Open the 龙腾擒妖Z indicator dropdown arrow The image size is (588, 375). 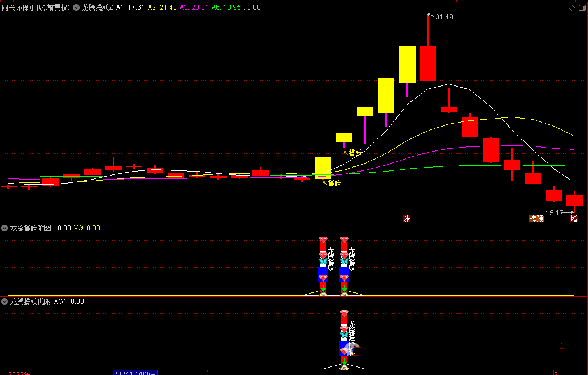76,7
